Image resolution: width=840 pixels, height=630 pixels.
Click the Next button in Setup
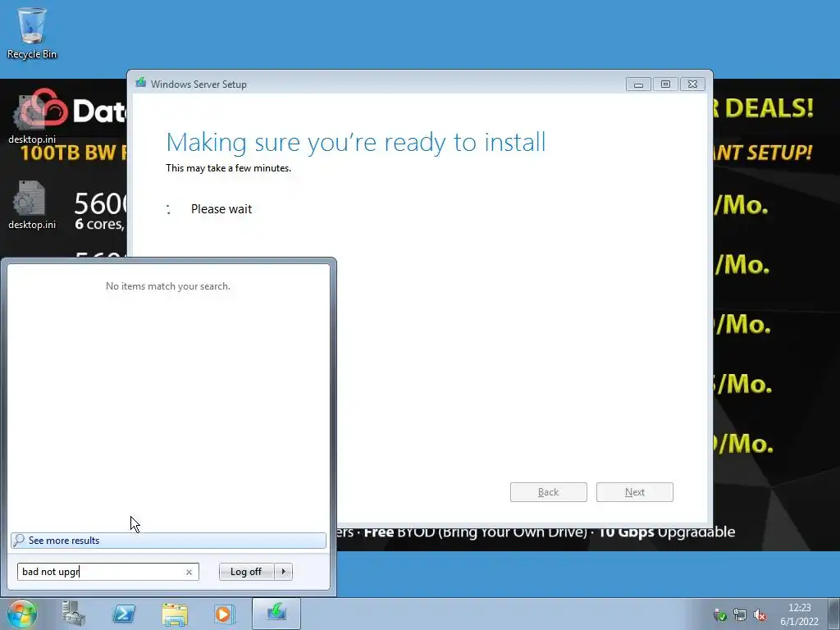coord(635,492)
